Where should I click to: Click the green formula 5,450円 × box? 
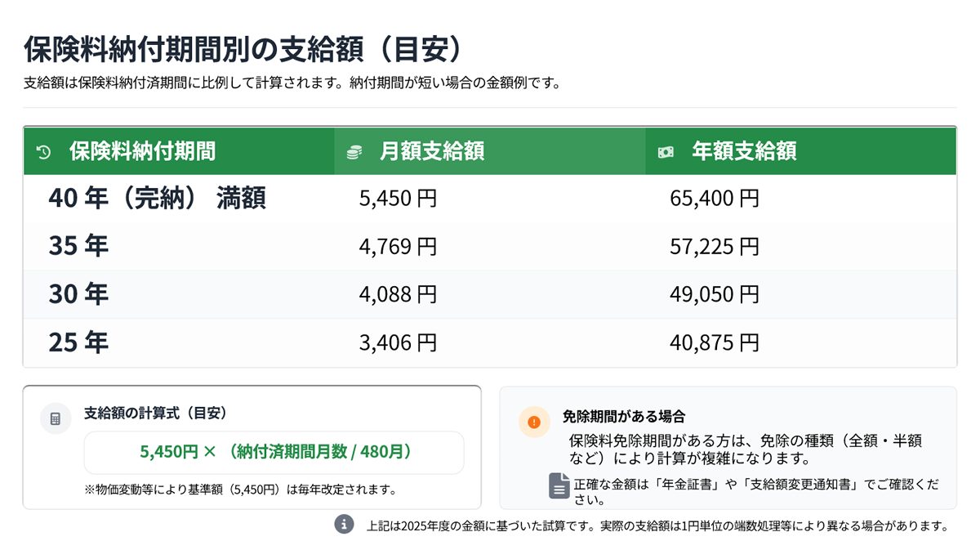coord(274,452)
